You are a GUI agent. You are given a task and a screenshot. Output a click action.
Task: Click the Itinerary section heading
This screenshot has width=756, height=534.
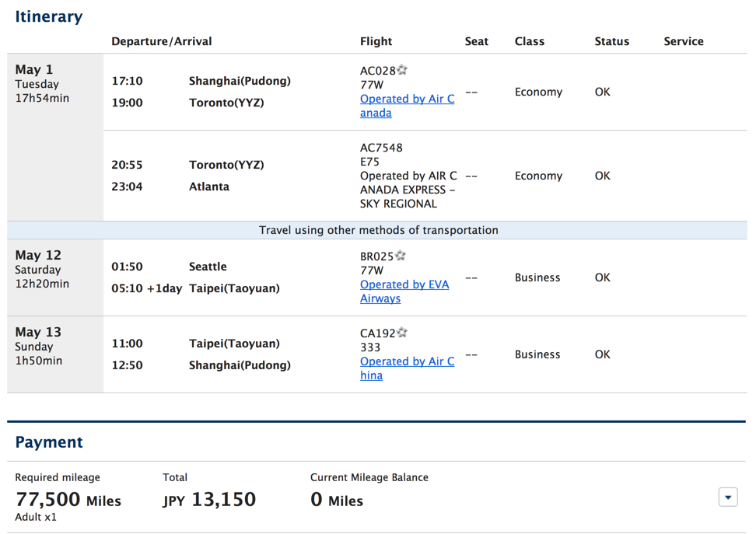coord(49,16)
